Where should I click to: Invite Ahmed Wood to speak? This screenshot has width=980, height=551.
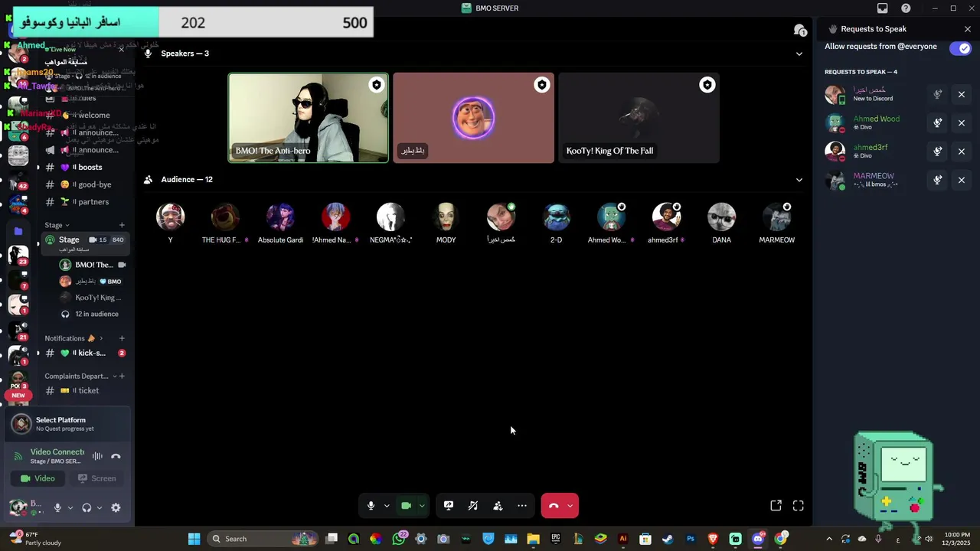[x=937, y=122]
